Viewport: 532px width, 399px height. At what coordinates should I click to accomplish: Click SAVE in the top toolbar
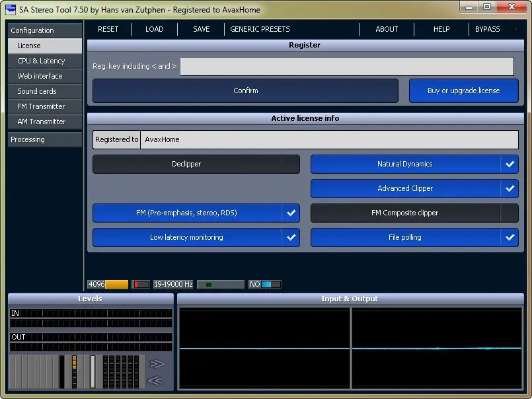(201, 29)
